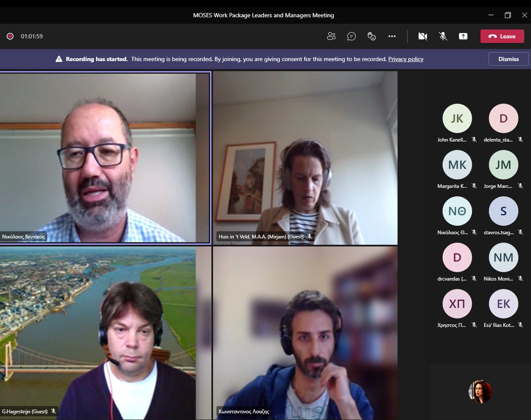The height and width of the screenshot is (420, 531).
Task: Click the Recording has started text
Action: point(97,59)
